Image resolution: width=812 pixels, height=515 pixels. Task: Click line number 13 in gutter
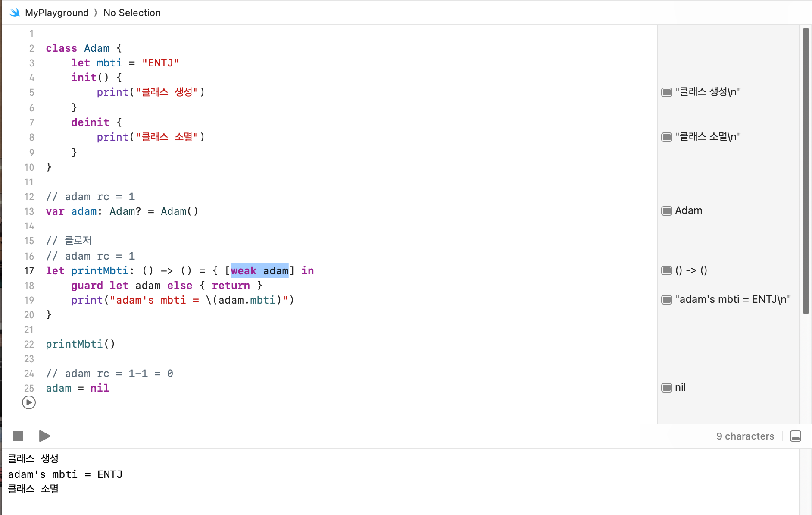click(29, 211)
